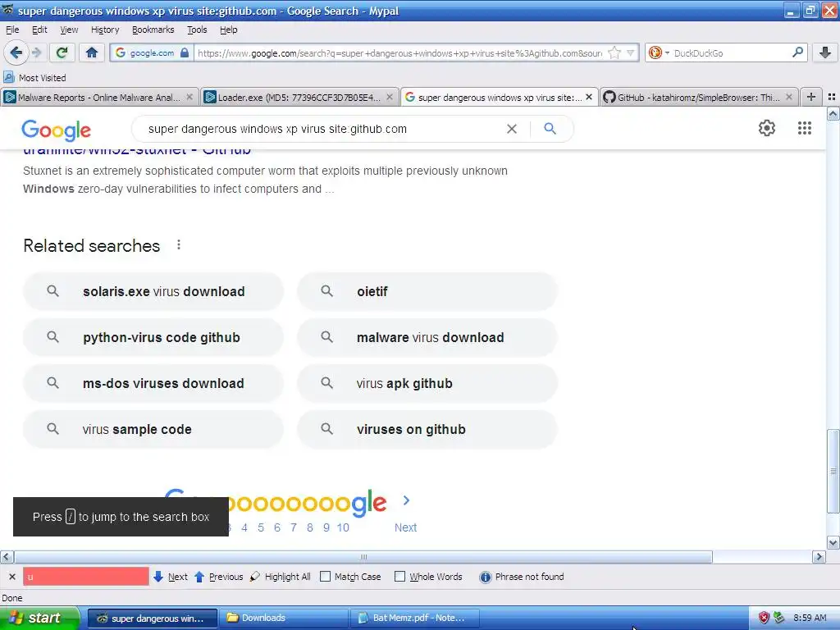Viewport: 840px width, 630px height.
Task: Go back with the browser Back arrow
Action: click(16, 52)
